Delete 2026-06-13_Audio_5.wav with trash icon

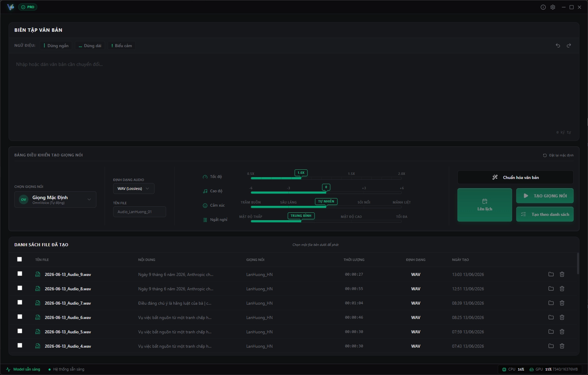[x=562, y=332]
